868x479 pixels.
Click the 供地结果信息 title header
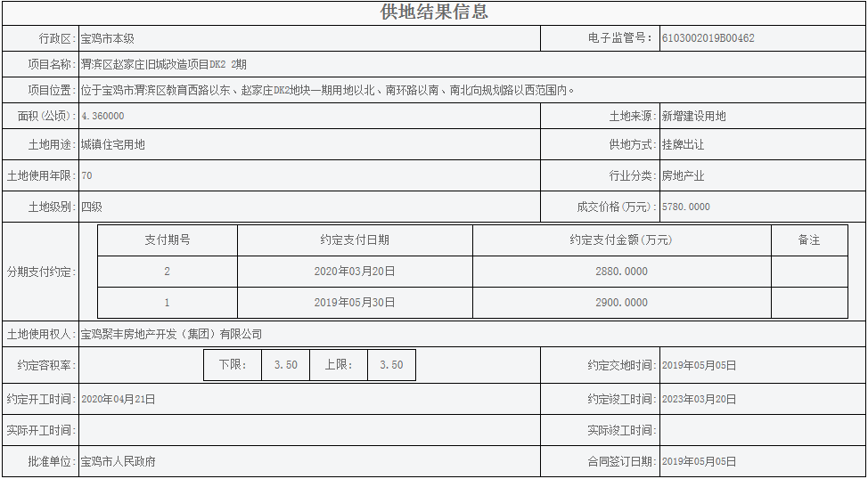click(434, 12)
